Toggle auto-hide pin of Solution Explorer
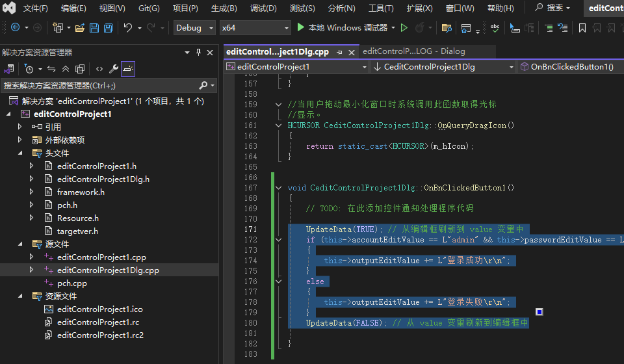Viewport: 624px width, 364px height. coord(199,52)
